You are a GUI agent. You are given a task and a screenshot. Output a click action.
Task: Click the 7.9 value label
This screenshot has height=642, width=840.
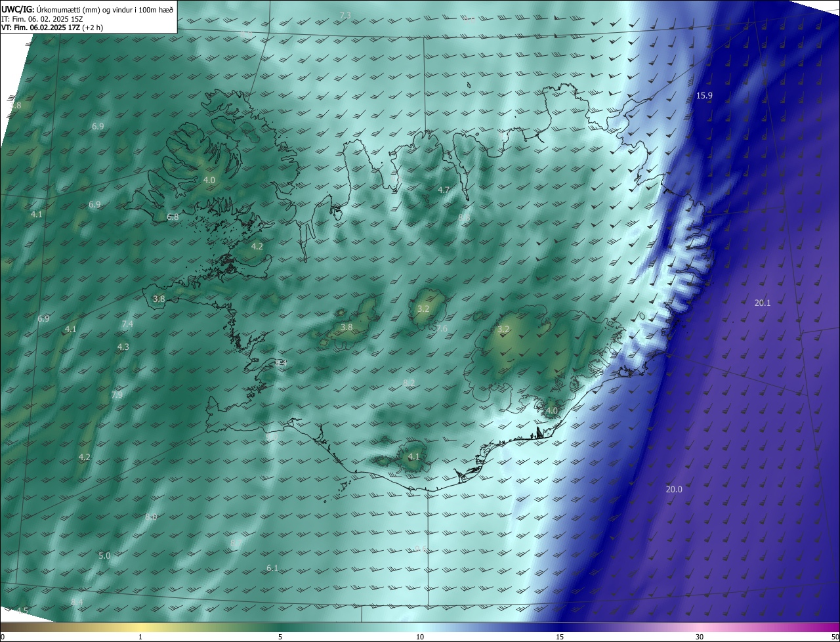click(117, 395)
